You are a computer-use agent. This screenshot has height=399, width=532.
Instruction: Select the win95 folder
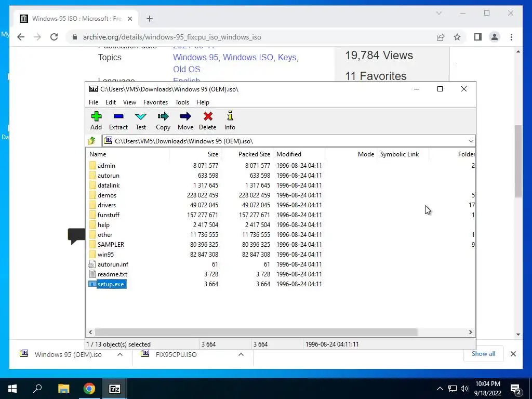click(105, 254)
